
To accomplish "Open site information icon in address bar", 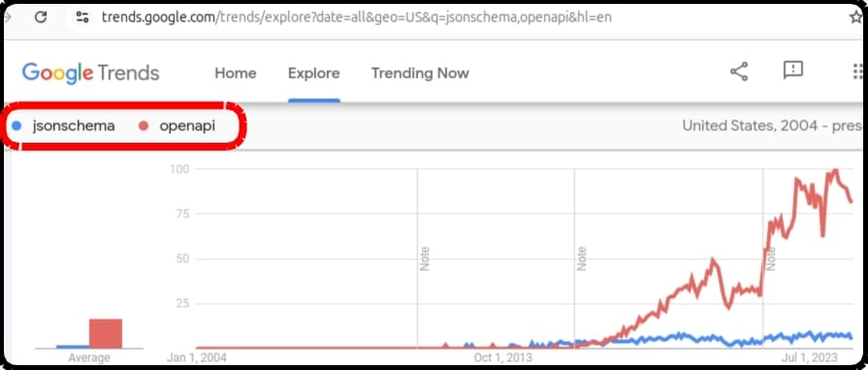I will [x=82, y=17].
